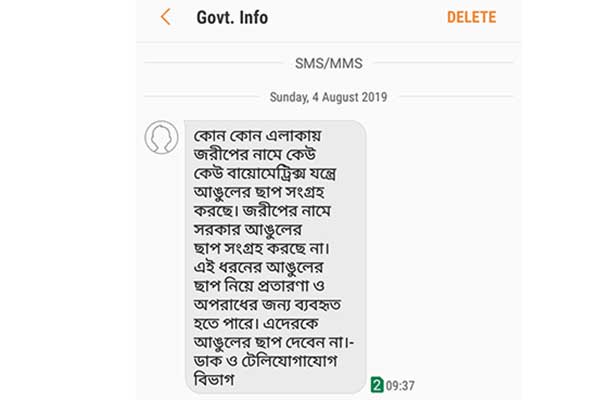Tap the line অপরাধের জন্য ব্যবহৃত
The image size is (600, 400).
267,305
